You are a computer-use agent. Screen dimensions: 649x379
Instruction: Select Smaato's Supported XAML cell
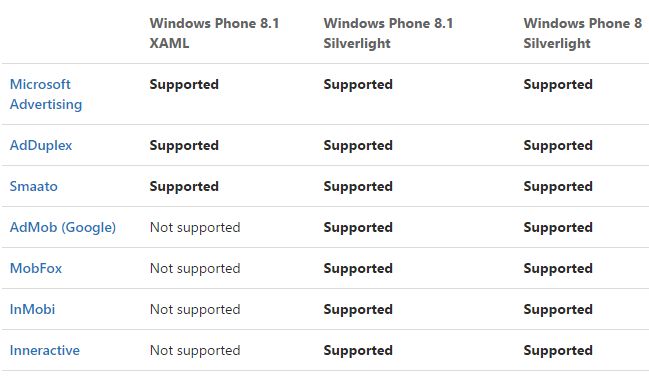tap(184, 186)
